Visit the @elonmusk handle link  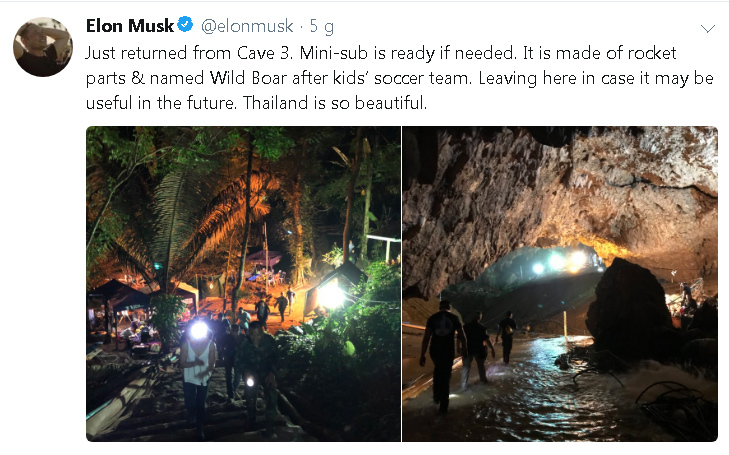pos(248,27)
